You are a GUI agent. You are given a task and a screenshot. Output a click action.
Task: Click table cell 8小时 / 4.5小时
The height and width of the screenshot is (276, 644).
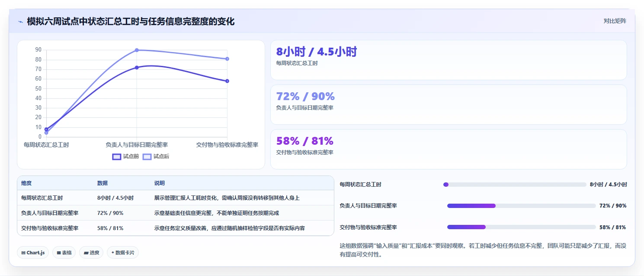coord(115,198)
